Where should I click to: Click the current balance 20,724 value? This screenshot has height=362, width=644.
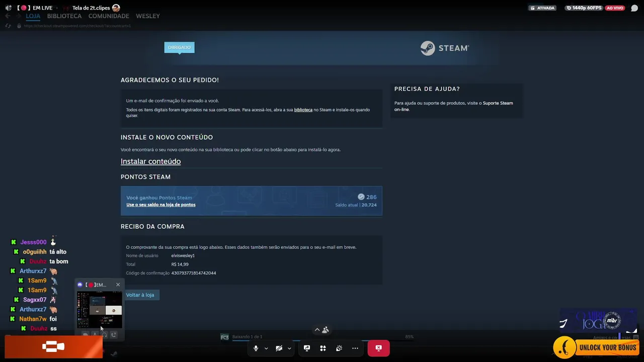click(369, 205)
